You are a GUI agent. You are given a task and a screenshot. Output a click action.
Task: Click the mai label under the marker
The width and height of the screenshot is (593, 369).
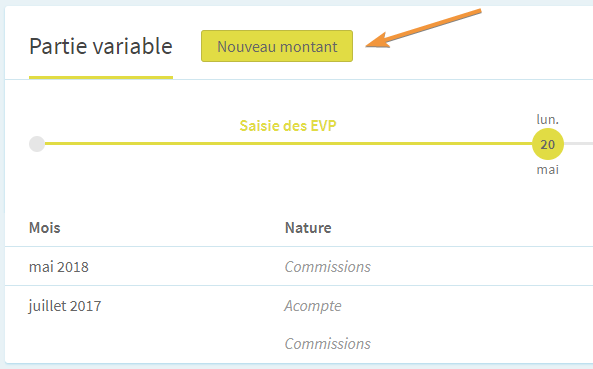coord(548,169)
